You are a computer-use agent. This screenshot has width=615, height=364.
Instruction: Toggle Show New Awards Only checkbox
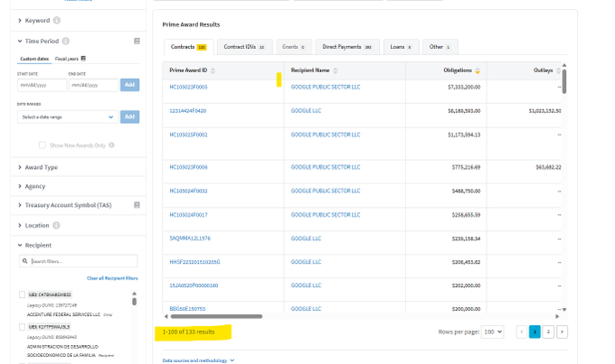[42, 145]
